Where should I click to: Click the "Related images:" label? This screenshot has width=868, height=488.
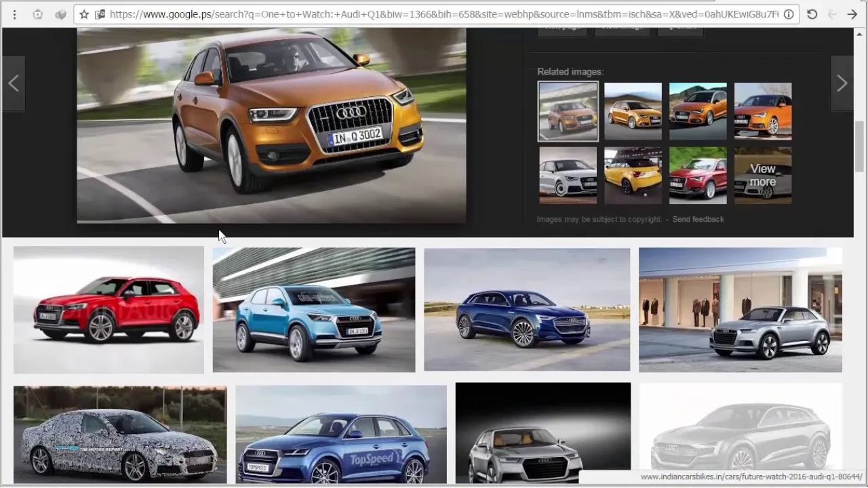(x=570, y=72)
